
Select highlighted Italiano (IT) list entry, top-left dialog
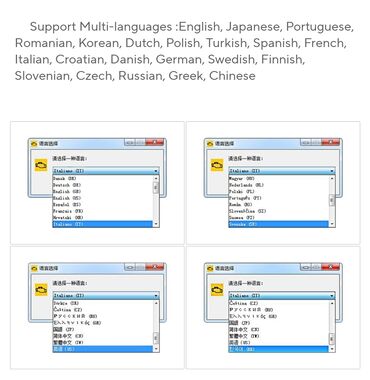(103, 224)
